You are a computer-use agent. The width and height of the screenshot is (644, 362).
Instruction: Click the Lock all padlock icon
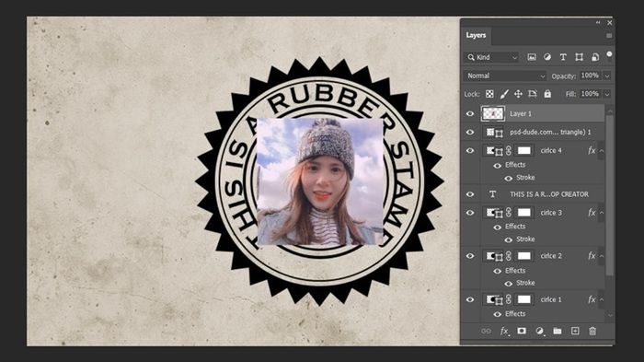coord(547,94)
